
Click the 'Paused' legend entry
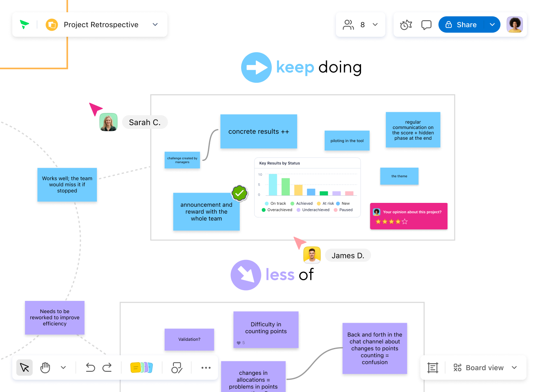(343, 210)
